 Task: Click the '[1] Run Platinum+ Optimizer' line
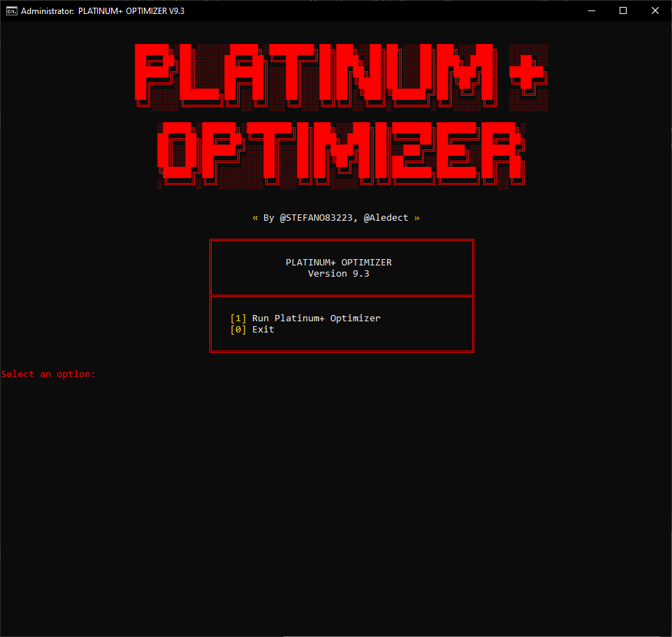tap(305, 318)
